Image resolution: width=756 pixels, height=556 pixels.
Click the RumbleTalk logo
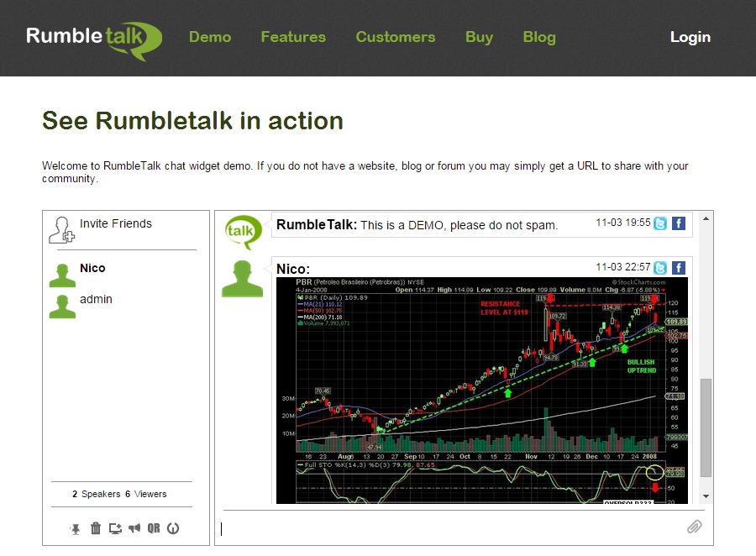pyautogui.click(x=94, y=40)
